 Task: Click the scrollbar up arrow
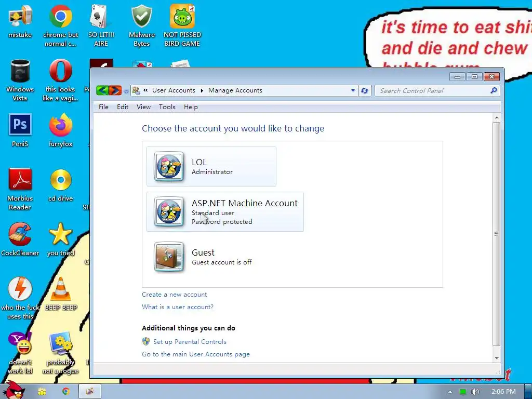(x=496, y=117)
